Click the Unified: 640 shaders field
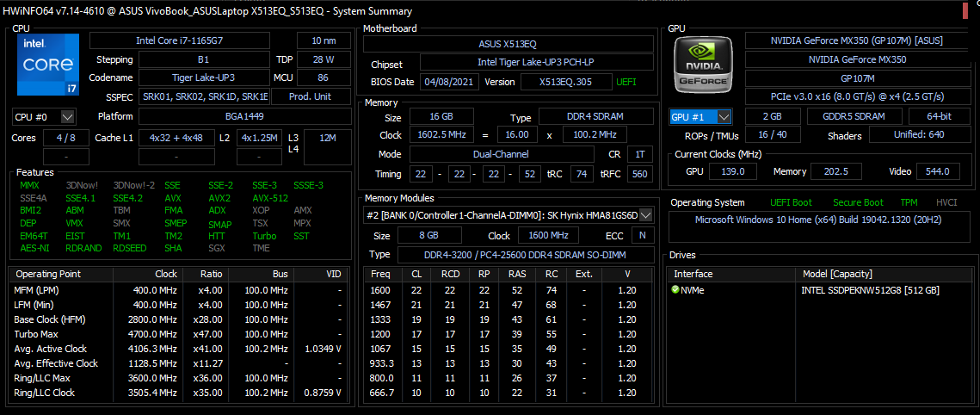This screenshot has height=415, width=980. (x=920, y=135)
